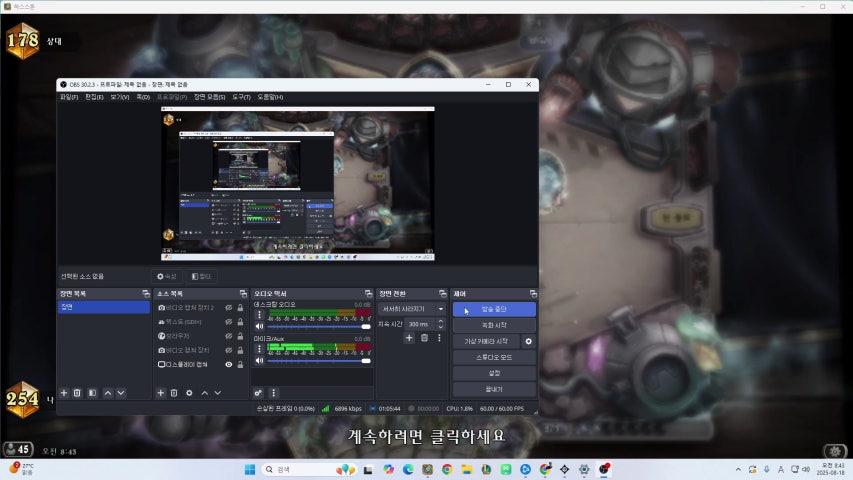This screenshot has width=853, height=480.
Task: Open transition properties three-dot menu
Action: [x=439, y=338]
